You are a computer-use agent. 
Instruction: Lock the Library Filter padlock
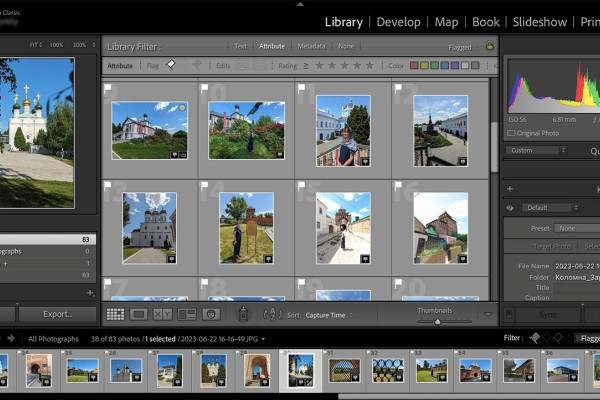pos(489,46)
